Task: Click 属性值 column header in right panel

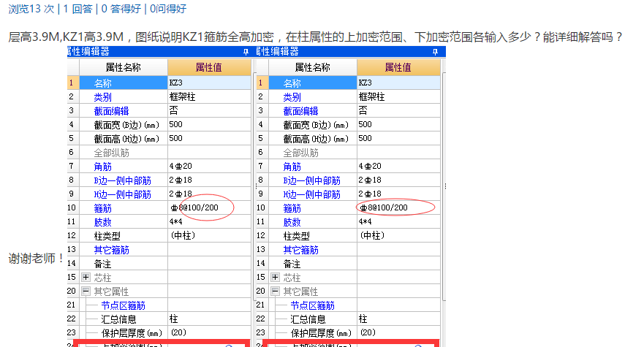Action: tap(398, 67)
